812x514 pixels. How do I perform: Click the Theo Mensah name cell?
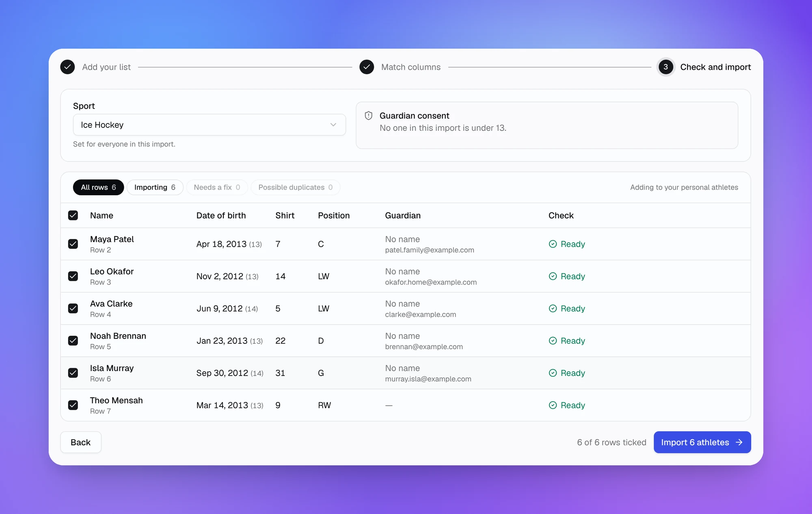click(117, 400)
